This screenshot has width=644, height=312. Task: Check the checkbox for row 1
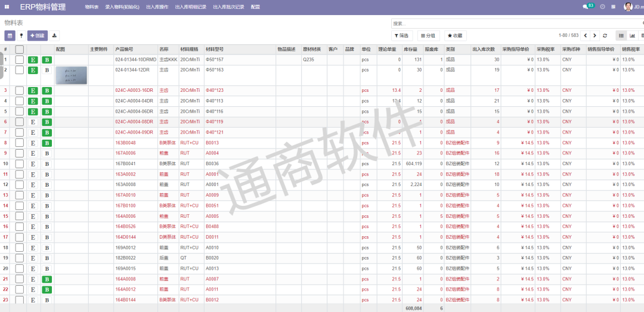20,60
